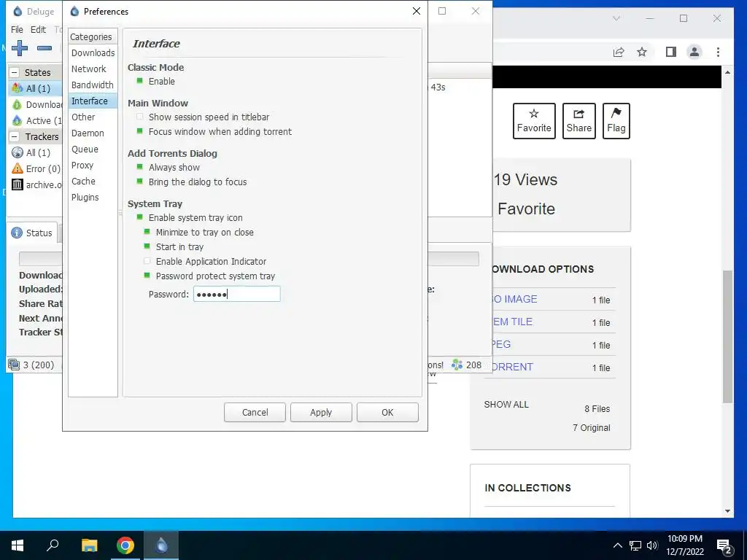Enable the Application Indicator checkbox
This screenshot has height=560, width=747.
pyautogui.click(x=147, y=261)
